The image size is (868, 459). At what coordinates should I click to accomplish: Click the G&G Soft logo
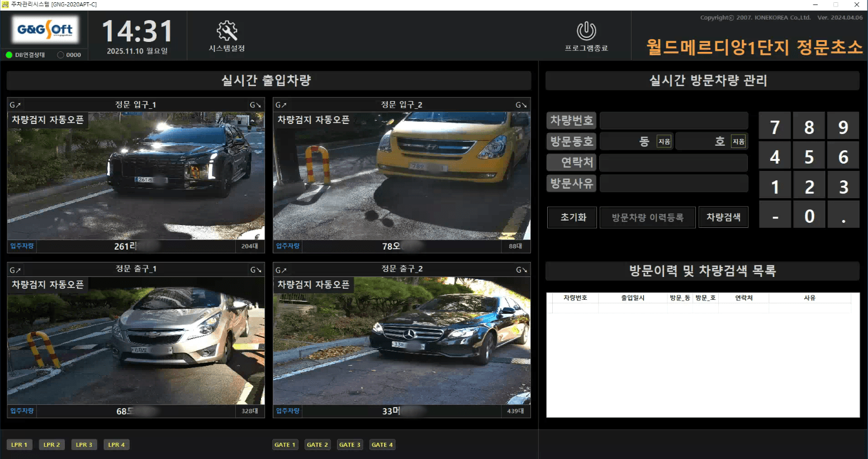[x=45, y=30]
